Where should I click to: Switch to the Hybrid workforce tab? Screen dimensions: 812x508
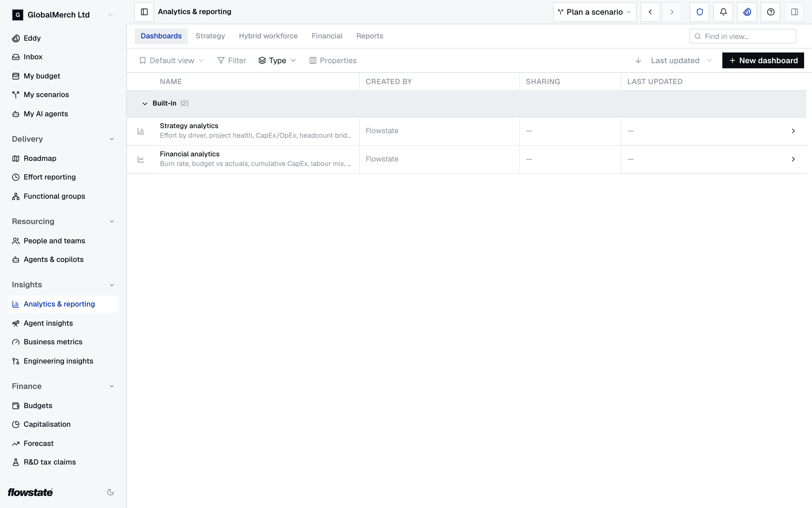coord(268,36)
